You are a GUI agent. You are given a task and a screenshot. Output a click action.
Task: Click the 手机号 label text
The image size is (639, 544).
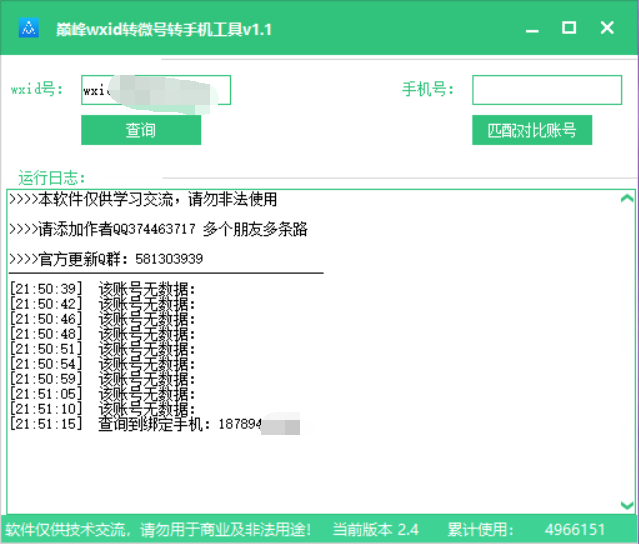(x=427, y=90)
